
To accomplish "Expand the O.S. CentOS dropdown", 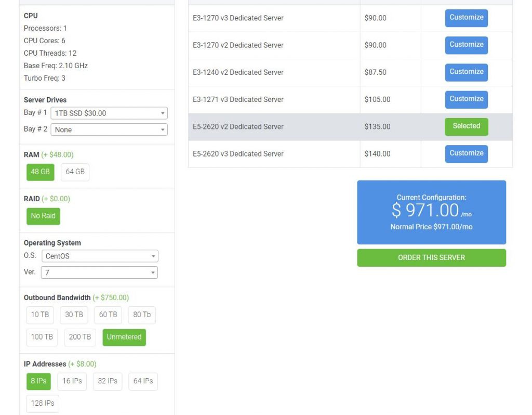I will 100,256.
